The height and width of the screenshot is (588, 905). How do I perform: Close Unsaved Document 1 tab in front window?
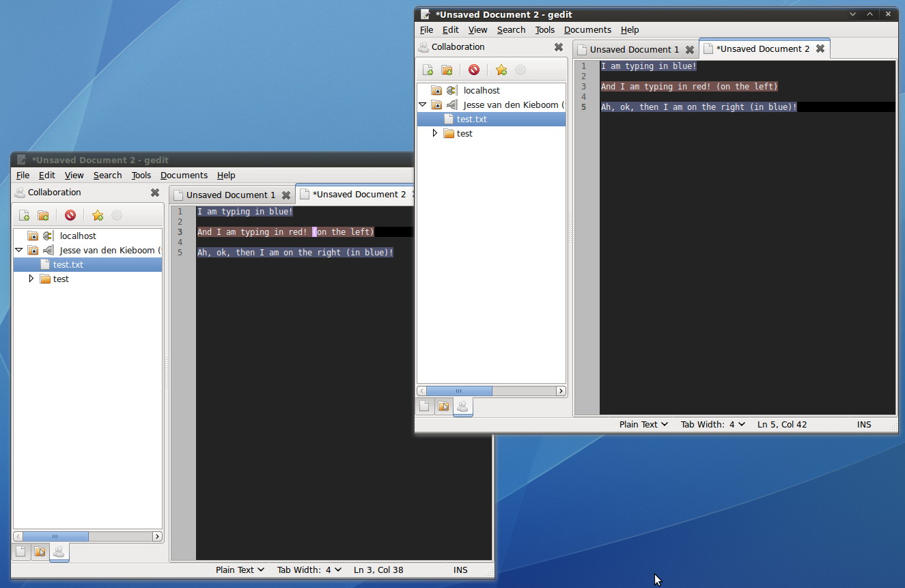point(690,49)
